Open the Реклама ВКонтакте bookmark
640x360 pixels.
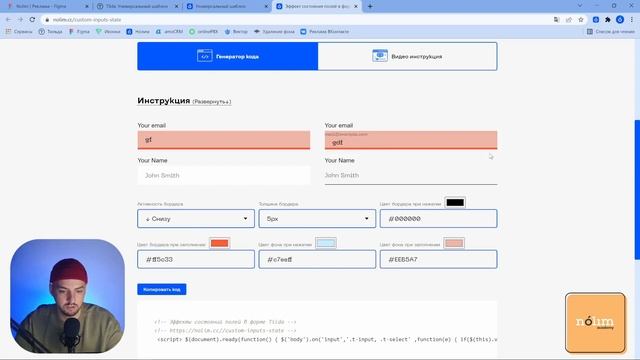pyautogui.click(x=325, y=31)
